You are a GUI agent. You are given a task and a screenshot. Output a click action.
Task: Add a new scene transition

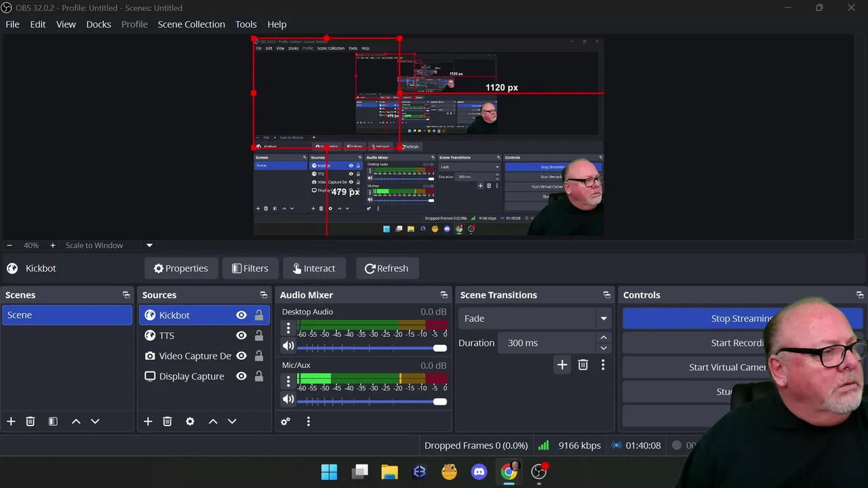point(562,365)
